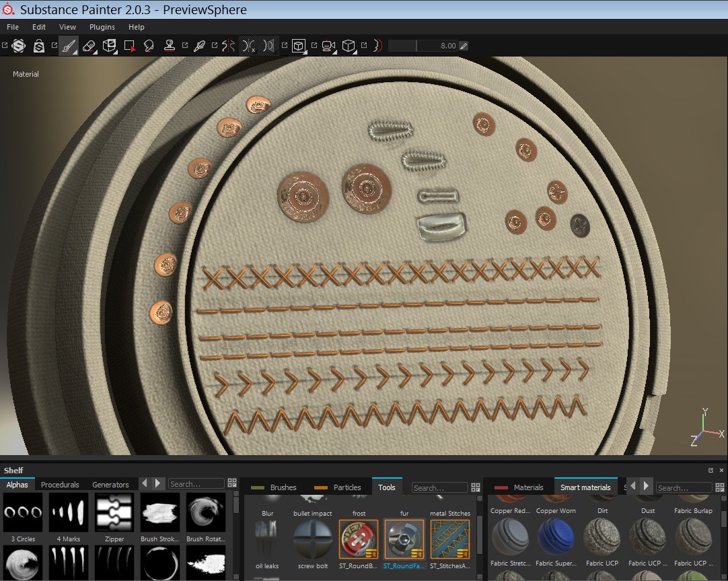Select the Clone stamp tool
Viewport: 728px width, 581px height.
[x=170, y=46]
